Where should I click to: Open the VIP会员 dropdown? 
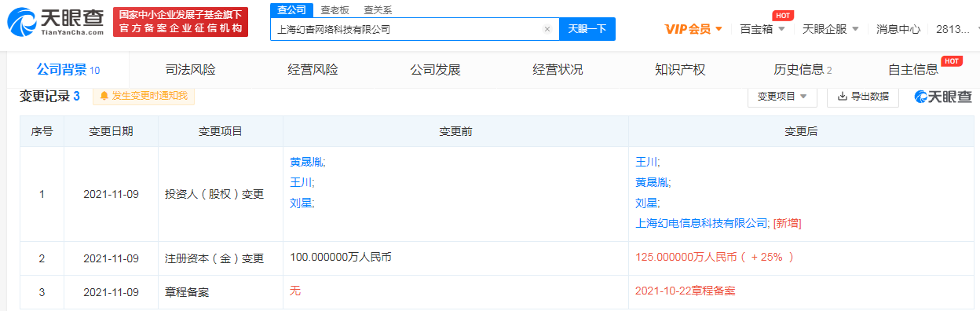click(693, 29)
